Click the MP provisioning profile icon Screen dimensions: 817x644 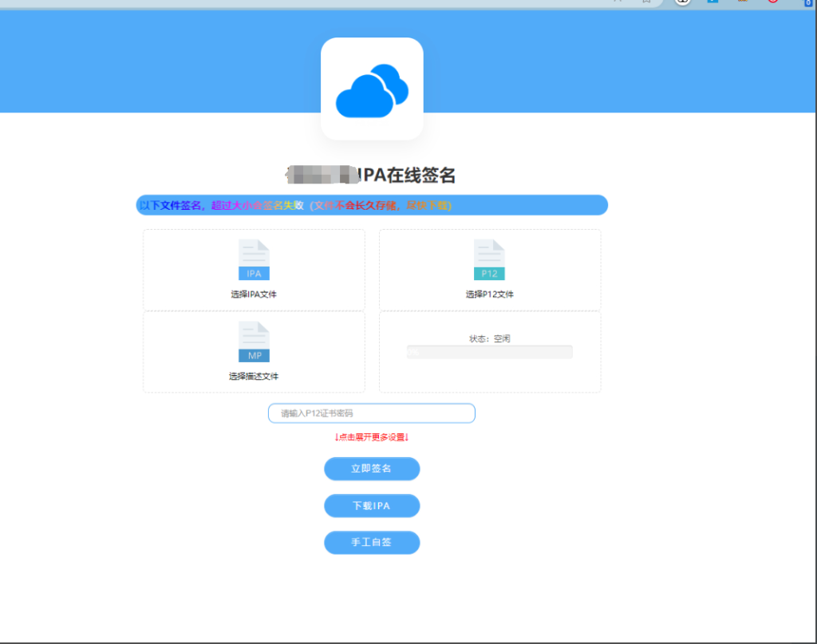[x=253, y=342]
